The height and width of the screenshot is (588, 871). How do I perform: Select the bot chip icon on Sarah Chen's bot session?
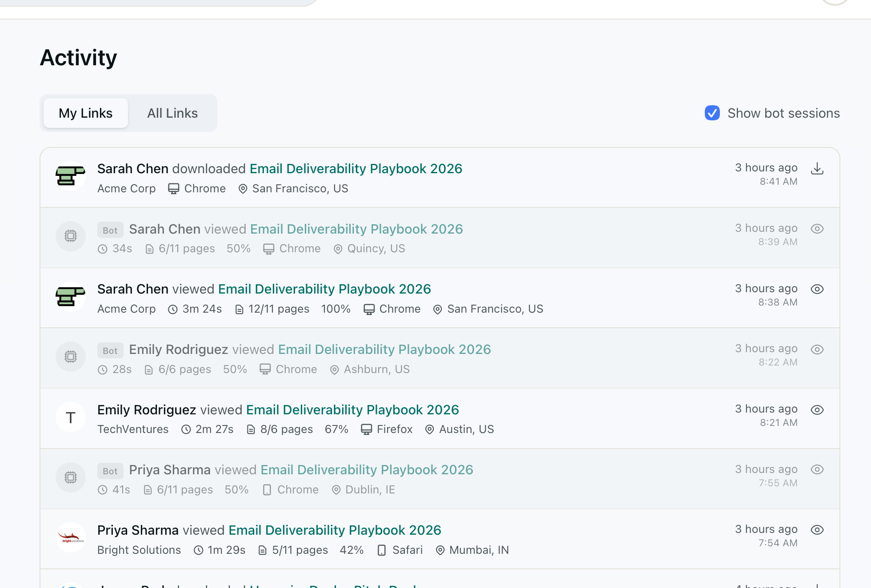70,236
